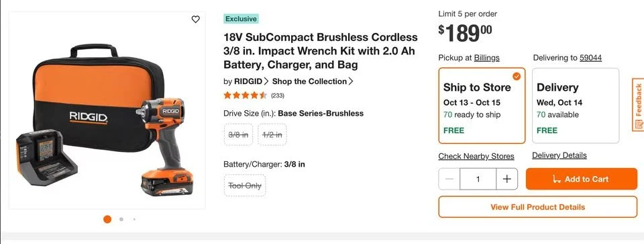The width and height of the screenshot is (644, 244).
Task: Change pickup store Billings
Action: point(487,58)
